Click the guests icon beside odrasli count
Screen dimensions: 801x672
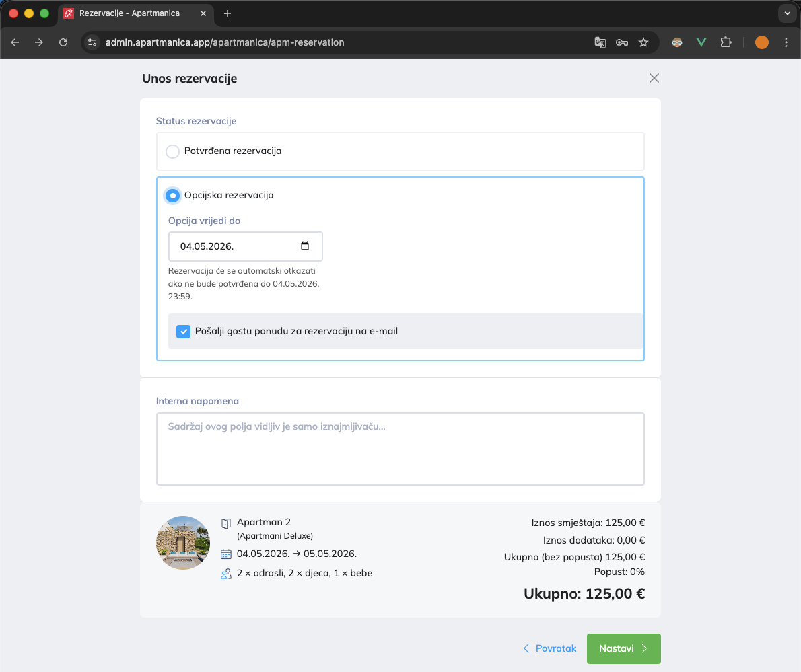point(225,574)
